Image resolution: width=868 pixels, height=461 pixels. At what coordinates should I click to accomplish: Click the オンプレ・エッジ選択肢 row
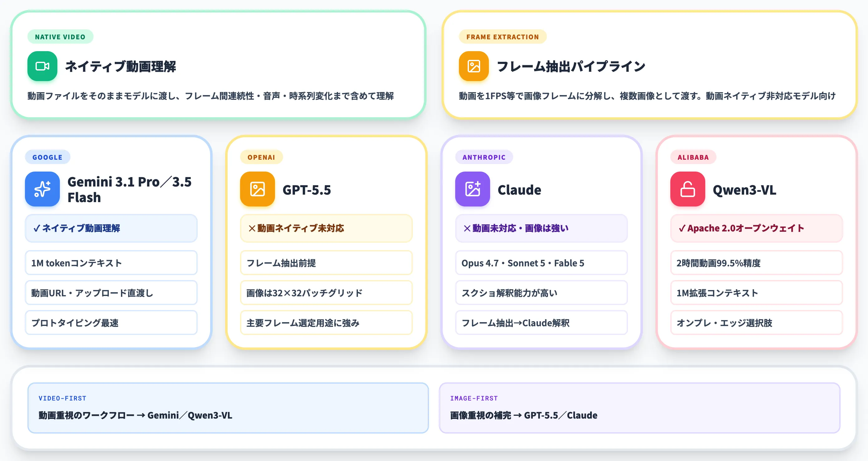(756, 323)
